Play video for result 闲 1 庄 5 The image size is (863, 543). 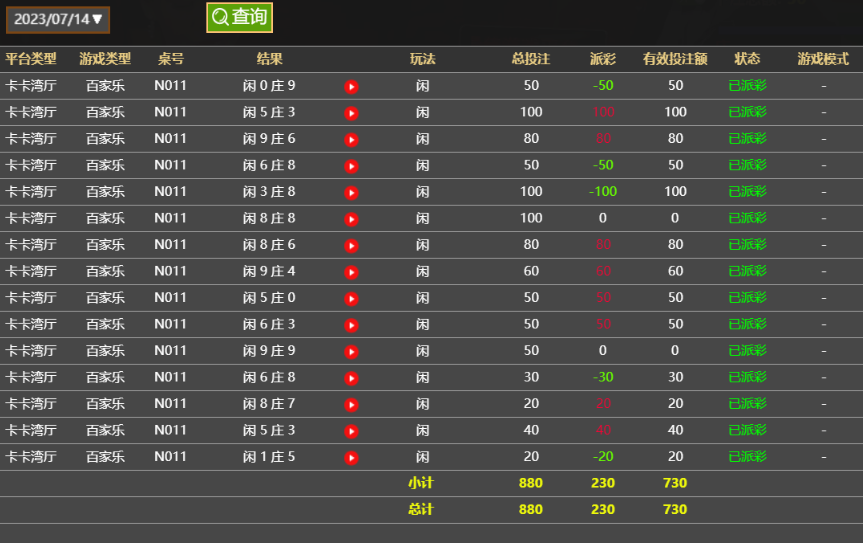click(x=351, y=457)
